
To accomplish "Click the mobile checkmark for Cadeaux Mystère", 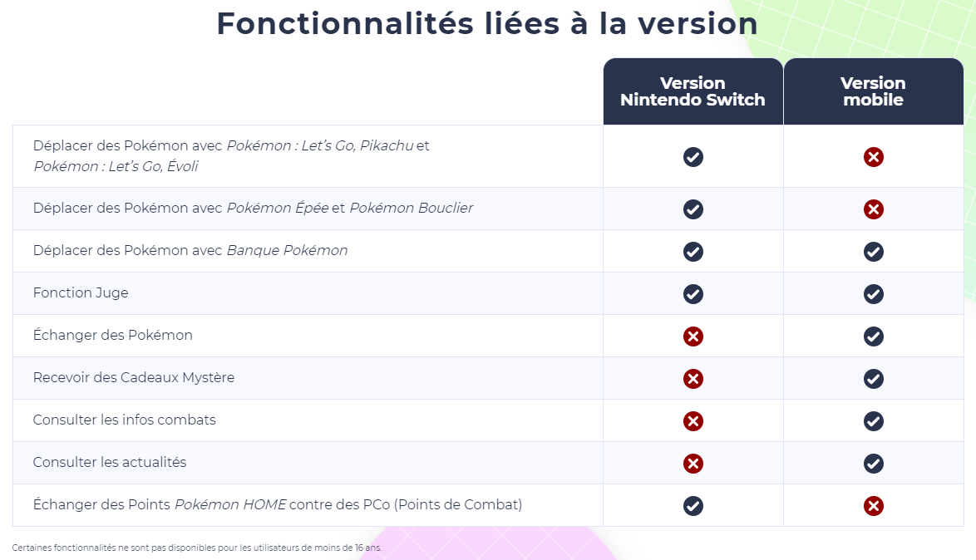I will [873, 378].
